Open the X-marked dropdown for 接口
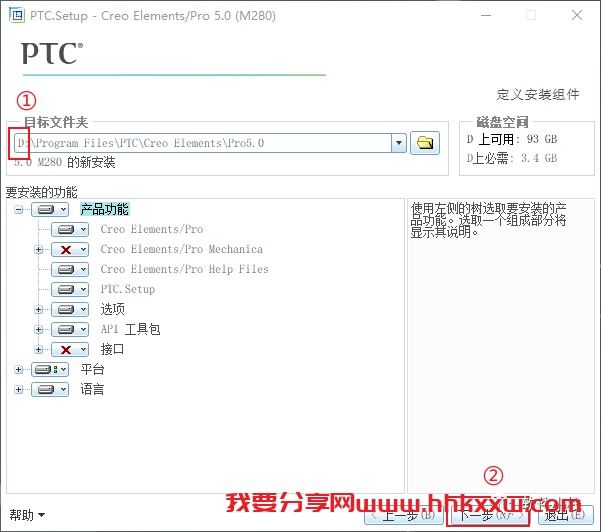Image resolution: width=601 pixels, height=532 pixels. [x=70, y=349]
